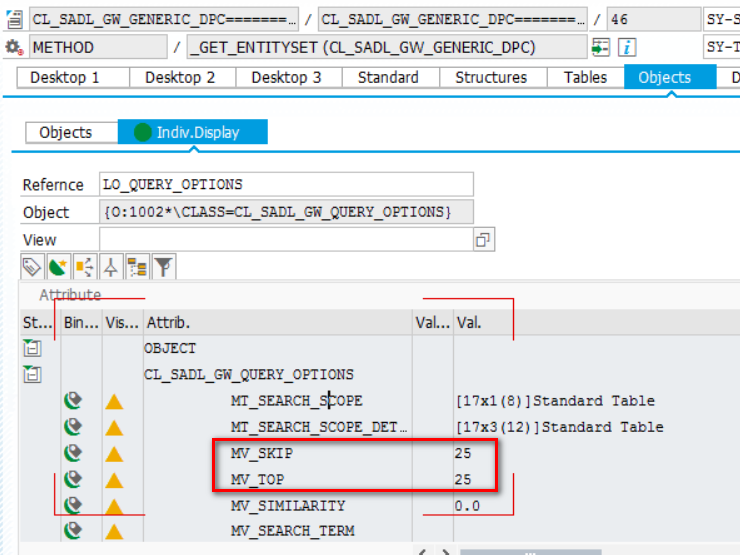The height and width of the screenshot is (555, 740).
Task: Select MV_SIMILARITY attribute name
Action: (x=288, y=505)
